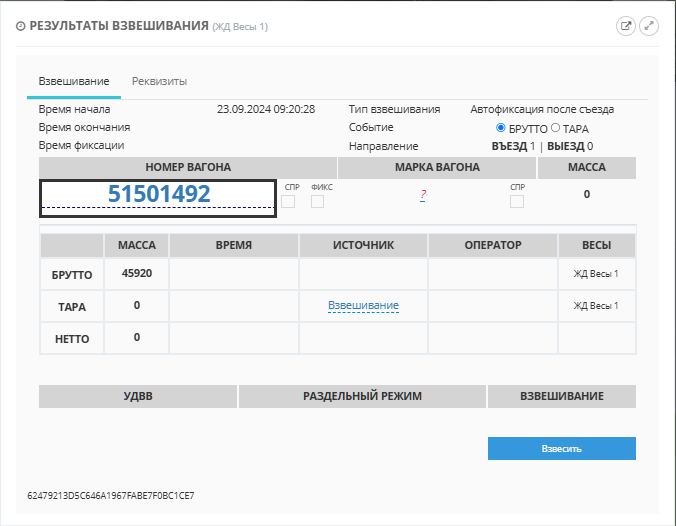Viewport: 676px width, 526px height.
Task: Click the РАЗДЕЛЬНЫЙ РЕЖИМ section header
Action: point(362,396)
